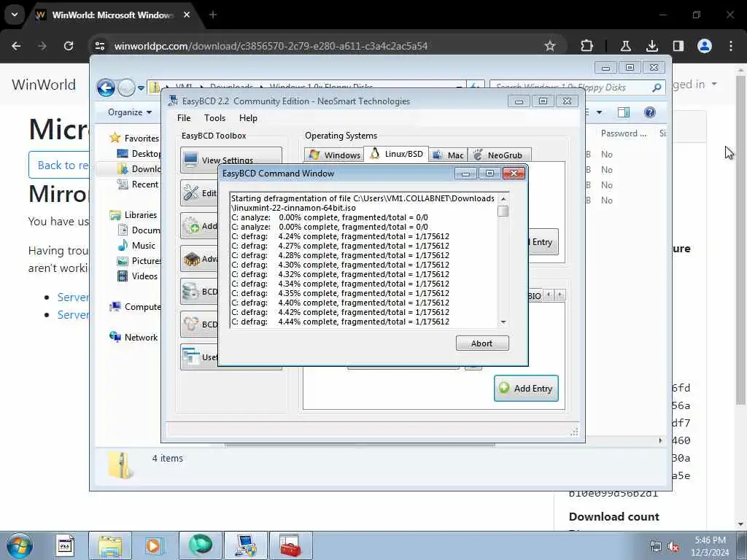This screenshot has height=560, width=747.
Task: Click Explorer back navigation button
Action: 106,87
